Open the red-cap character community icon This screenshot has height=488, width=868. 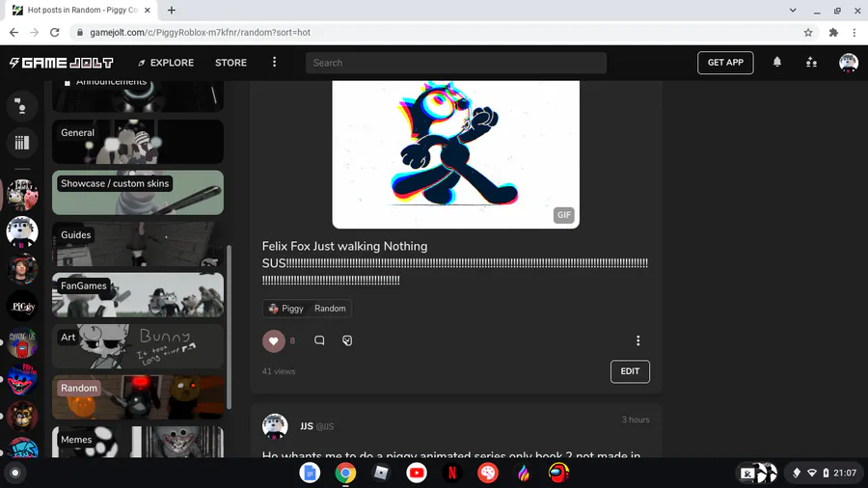pyautogui.click(x=22, y=269)
